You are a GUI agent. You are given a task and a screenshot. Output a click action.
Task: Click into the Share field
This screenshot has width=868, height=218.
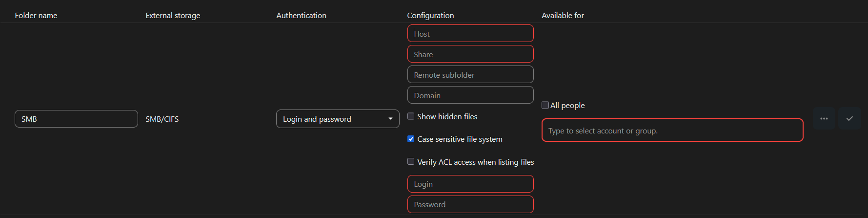470,54
